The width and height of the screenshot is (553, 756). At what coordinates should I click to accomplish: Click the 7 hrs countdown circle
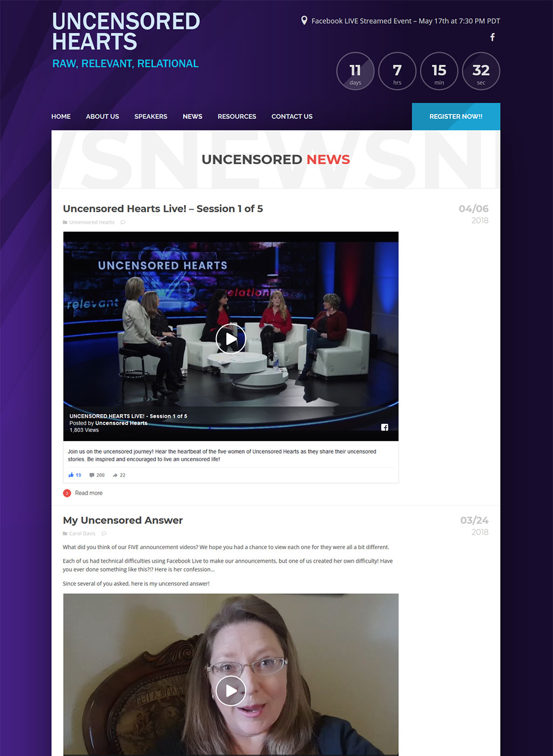397,71
